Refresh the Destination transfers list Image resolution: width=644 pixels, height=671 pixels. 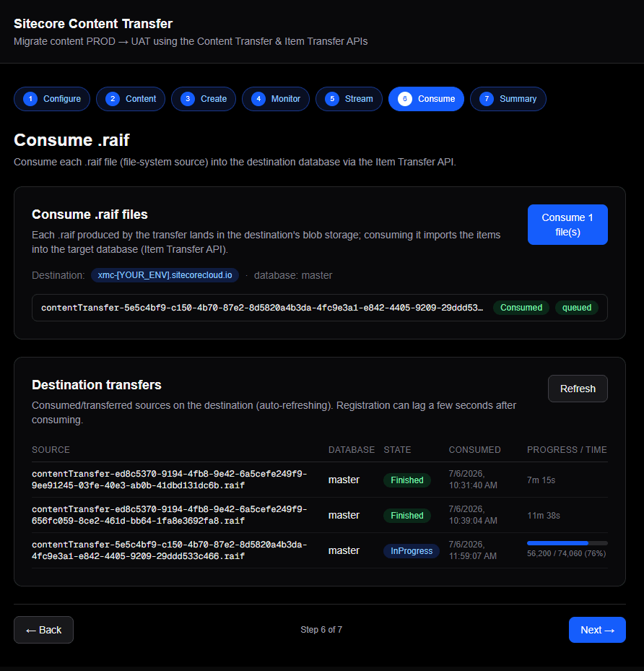[x=578, y=389]
